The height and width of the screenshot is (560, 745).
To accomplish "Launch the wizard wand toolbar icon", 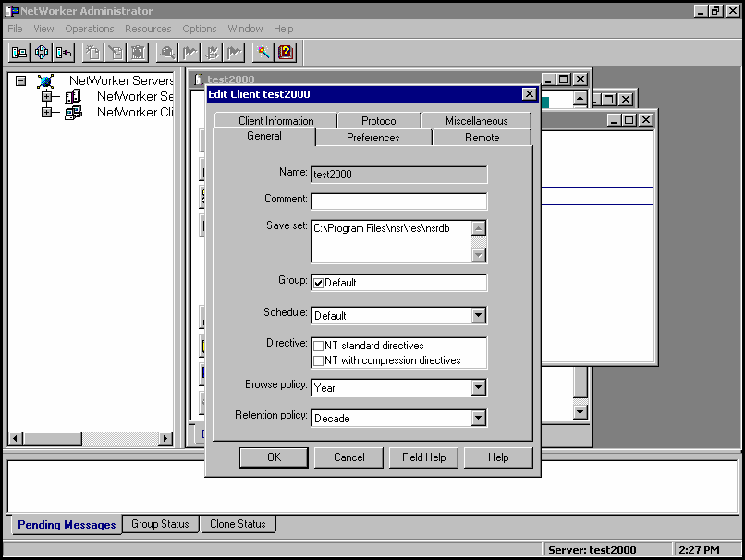I will tap(263, 53).
